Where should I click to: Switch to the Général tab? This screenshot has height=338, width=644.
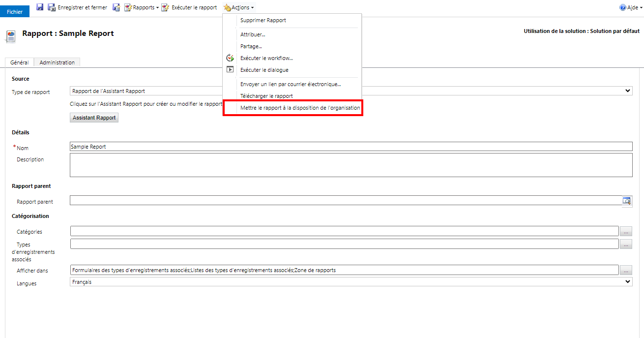[x=20, y=62]
